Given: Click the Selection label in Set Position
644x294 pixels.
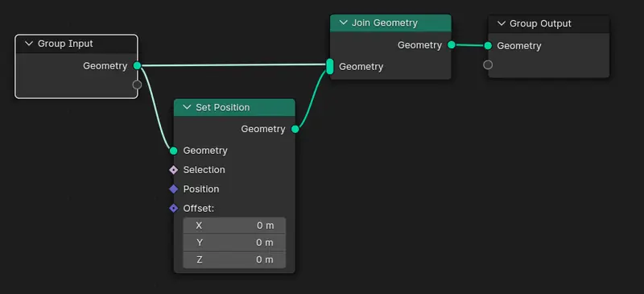Looking at the screenshot, I should coord(204,170).
